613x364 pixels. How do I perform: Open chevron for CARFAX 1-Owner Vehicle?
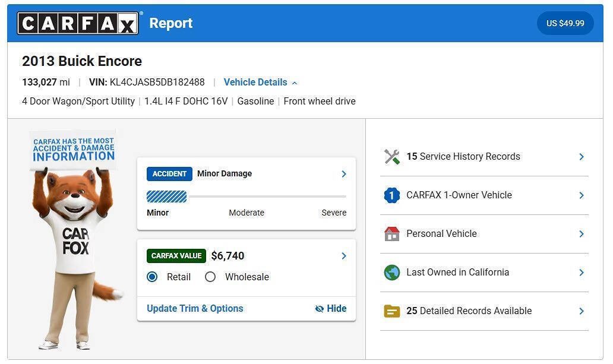pos(582,195)
